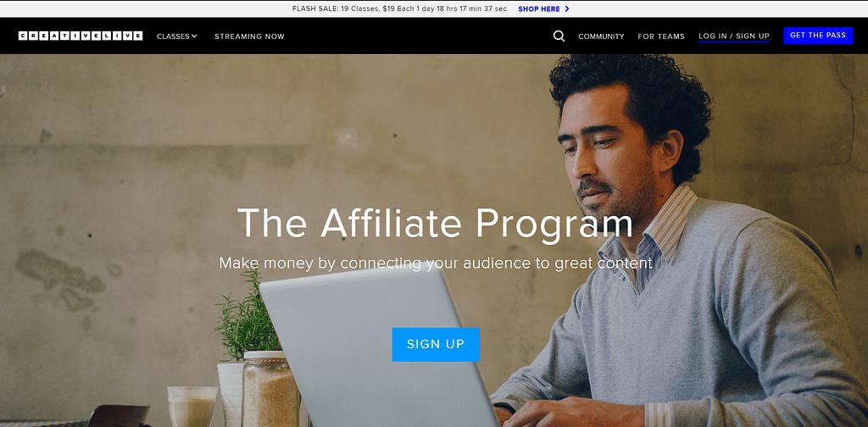Select LOG IN / SIGN UP

[x=734, y=36]
